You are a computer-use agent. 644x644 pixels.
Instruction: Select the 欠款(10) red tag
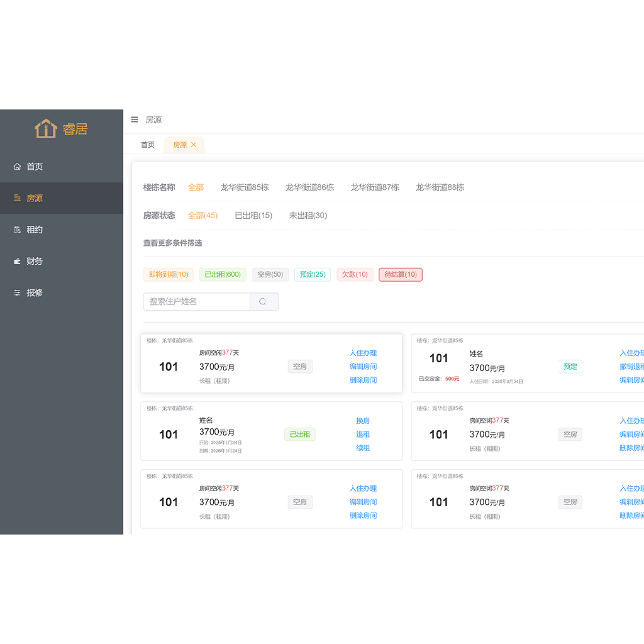355,275
